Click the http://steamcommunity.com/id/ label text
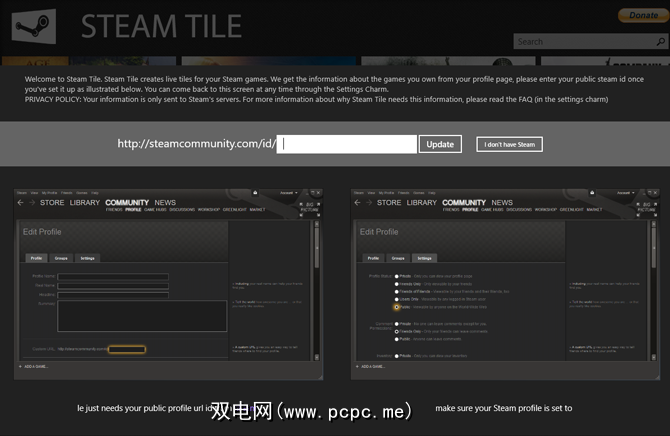This screenshot has width=670, height=436. point(197,144)
